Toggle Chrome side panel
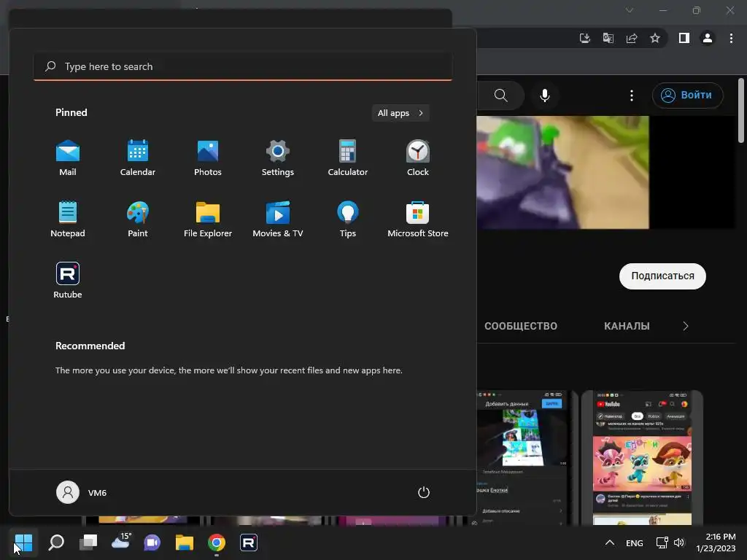 tap(684, 38)
